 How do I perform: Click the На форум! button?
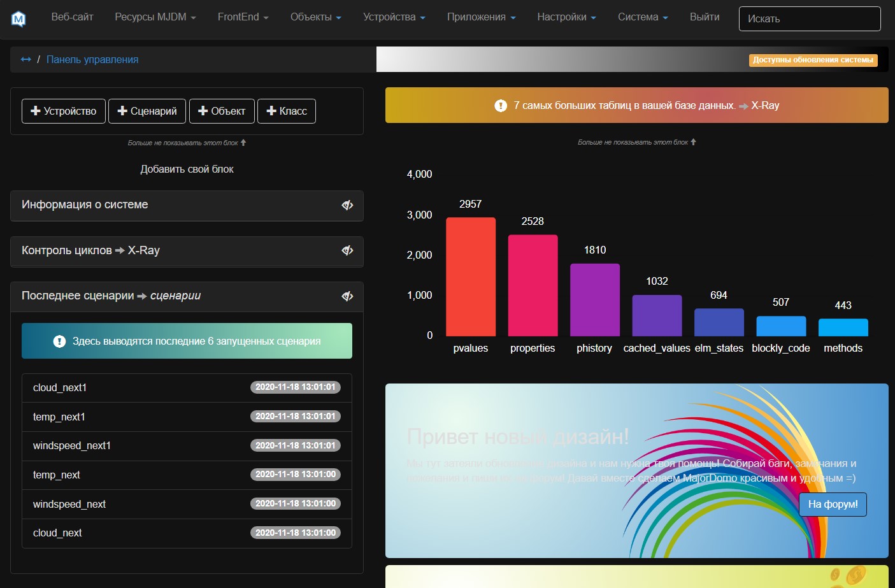click(833, 505)
